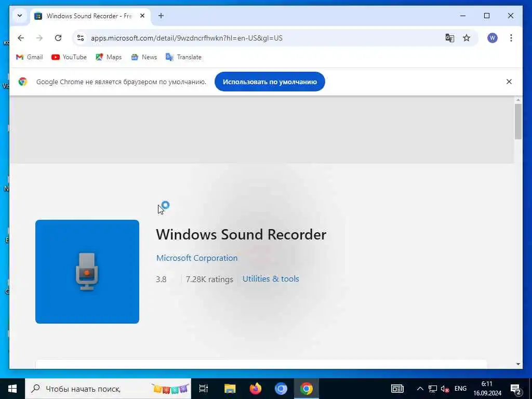Open the clock and date flyout

pyautogui.click(x=487, y=389)
